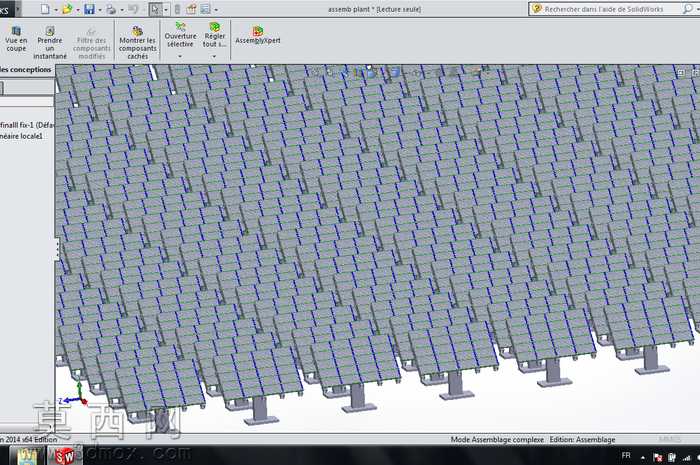Click the viewport restore window button
The image size is (700, 465).
681,72
